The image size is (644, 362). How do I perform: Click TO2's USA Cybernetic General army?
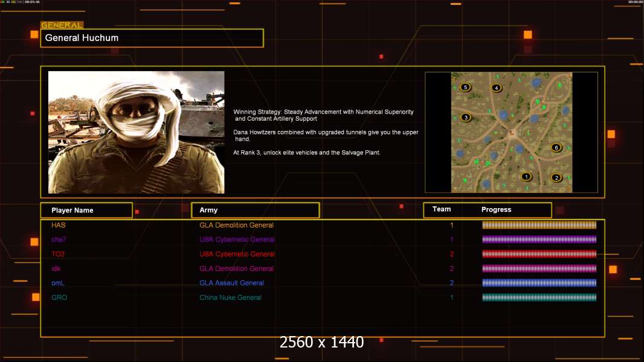point(237,254)
